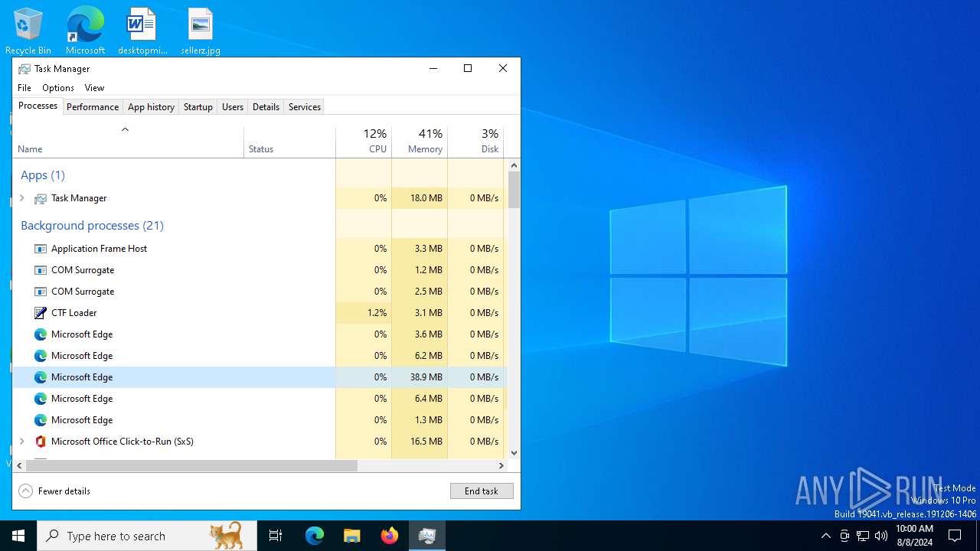This screenshot has width=980, height=551.
Task: Switch to the App history tab
Action: point(151,107)
